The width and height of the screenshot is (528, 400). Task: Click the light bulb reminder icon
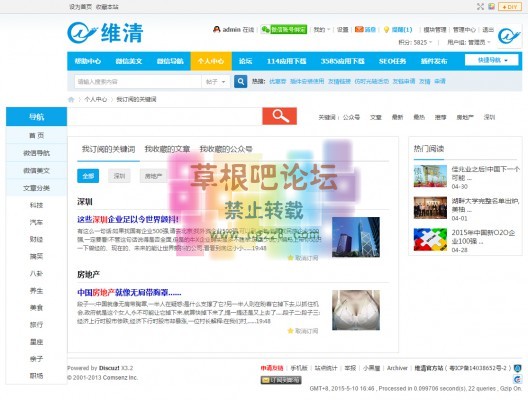point(386,30)
